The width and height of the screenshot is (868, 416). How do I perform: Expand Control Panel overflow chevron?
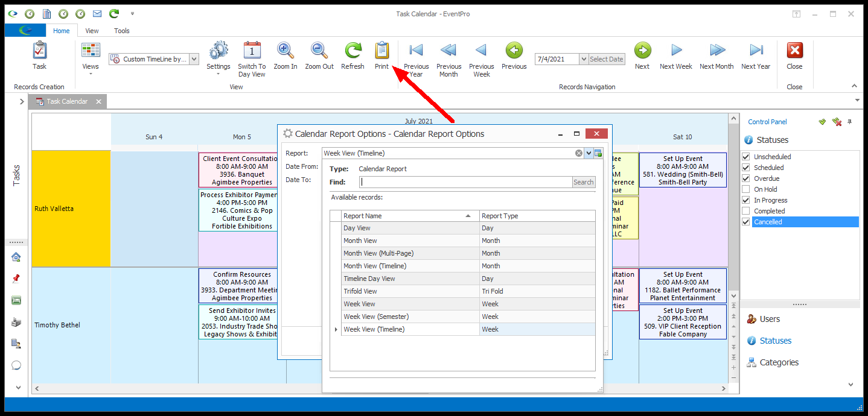coord(851,384)
